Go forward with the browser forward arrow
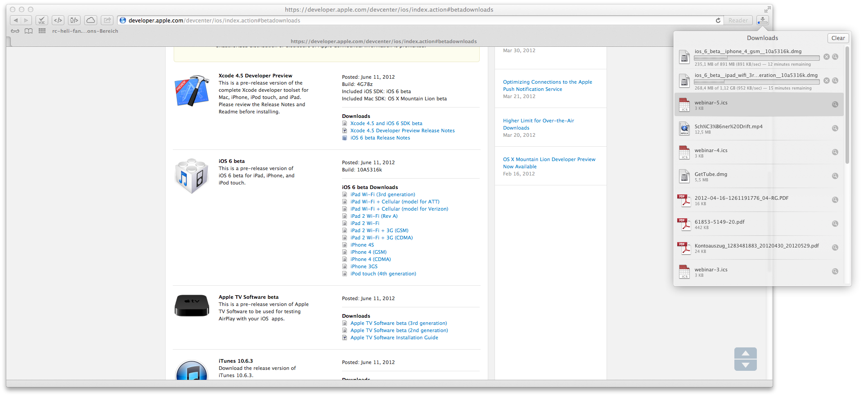868x396 pixels. [x=27, y=20]
